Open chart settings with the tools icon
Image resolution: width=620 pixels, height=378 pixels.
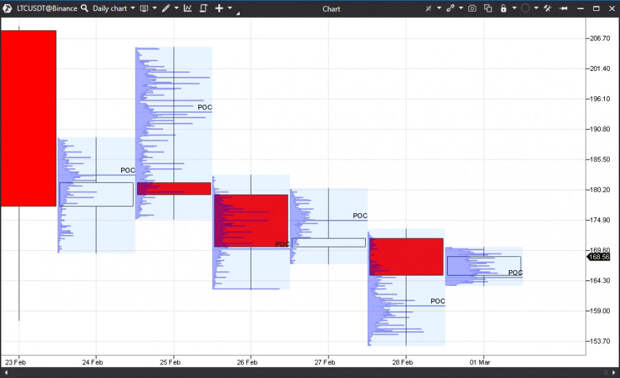coord(548,8)
